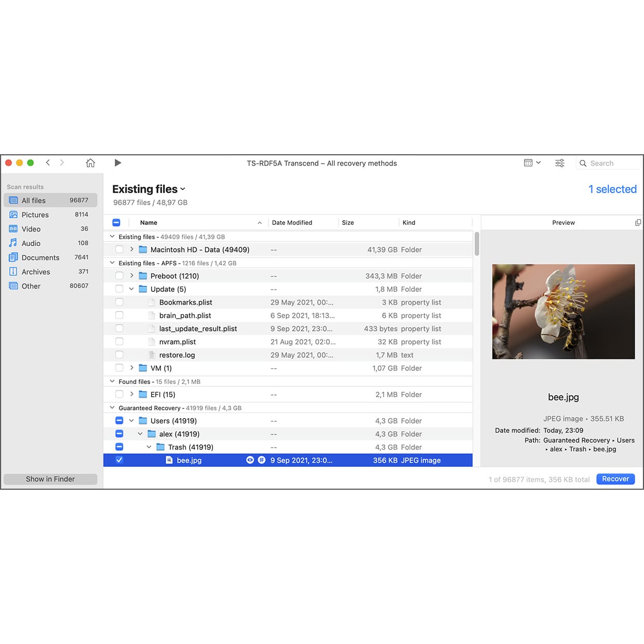Viewport: 644px width, 644px height.
Task: Collapse the Guaranteed Recovery section
Action: (112, 408)
